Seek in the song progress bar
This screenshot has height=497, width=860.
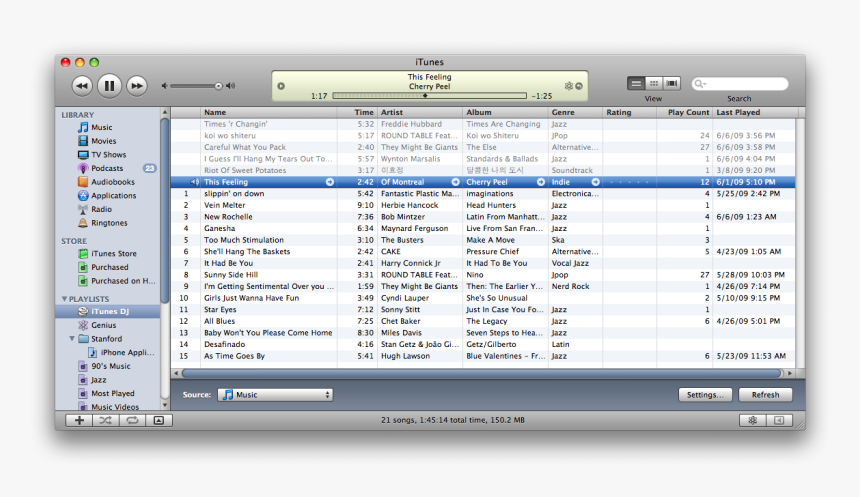coord(429,95)
